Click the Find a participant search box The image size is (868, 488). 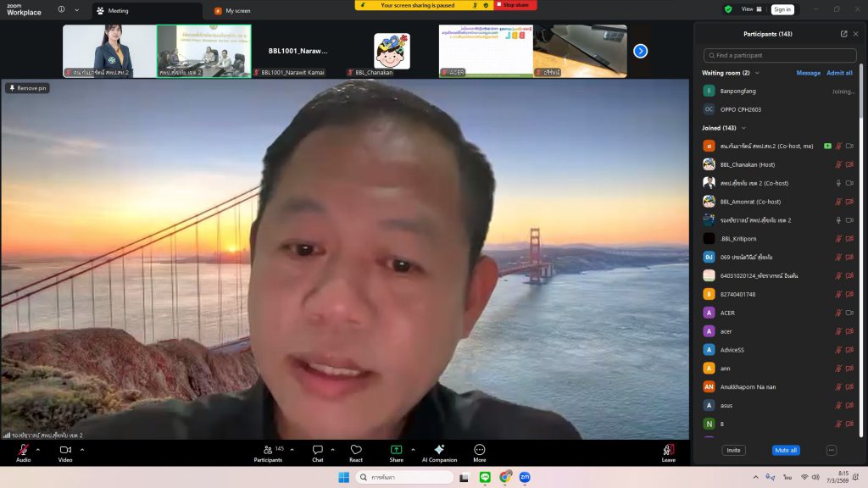click(x=779, y=55)
